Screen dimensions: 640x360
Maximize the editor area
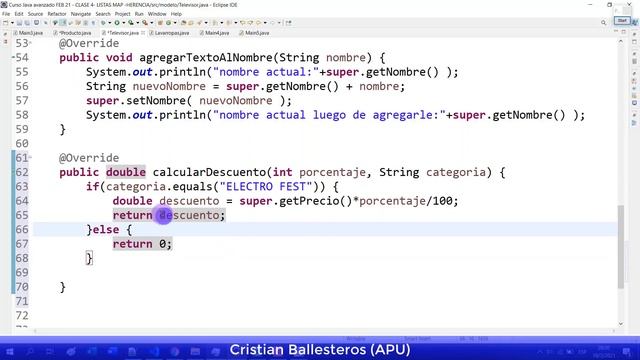(x=624, y=32)
